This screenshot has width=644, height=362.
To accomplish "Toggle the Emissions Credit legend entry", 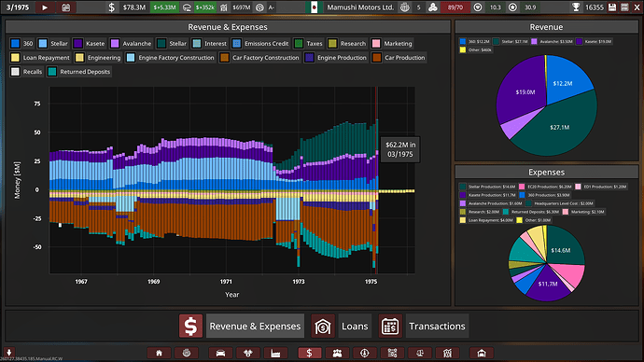I will tap(260, 44).
